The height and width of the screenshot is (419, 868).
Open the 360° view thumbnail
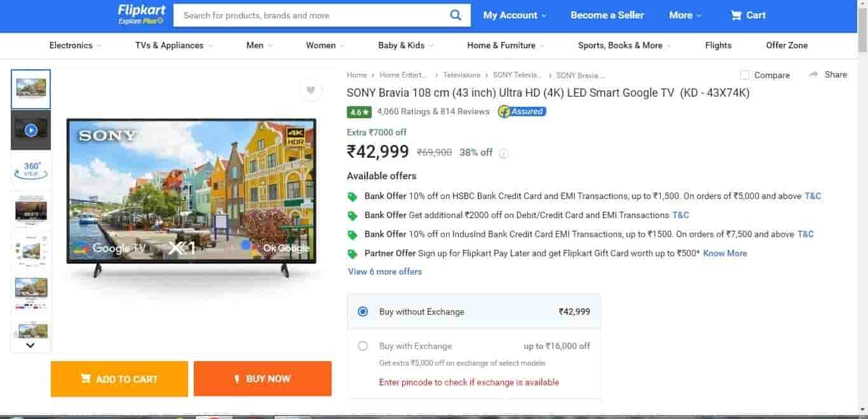point(31,170)
